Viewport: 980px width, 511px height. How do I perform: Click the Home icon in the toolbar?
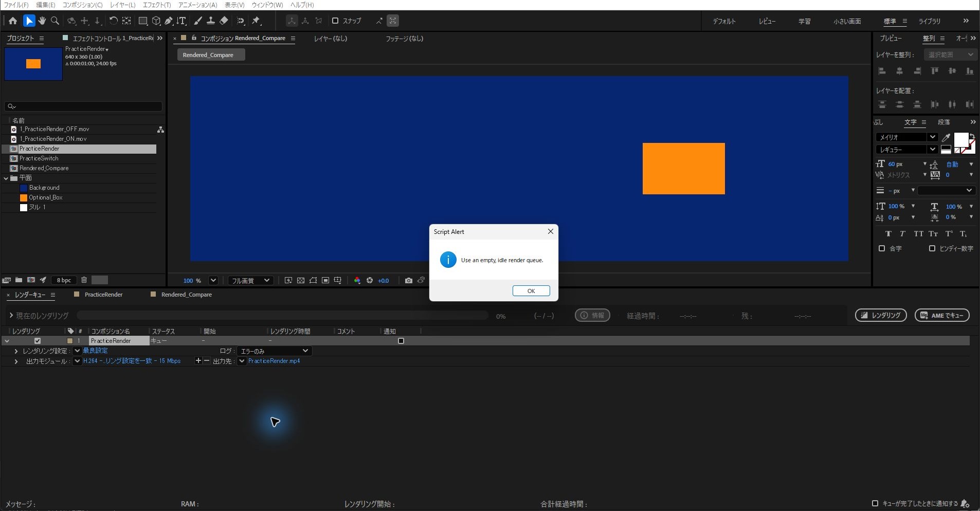(13, 21)
